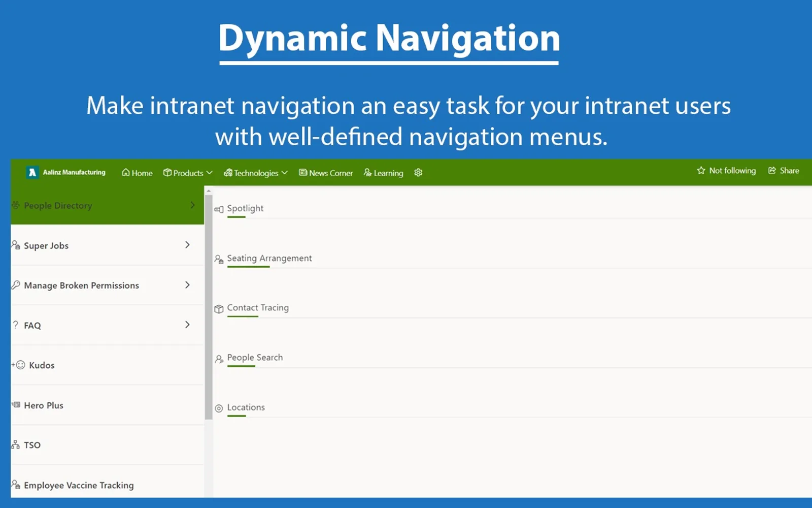
Task: Open the Spotlight link
Action: pos(245,208)
